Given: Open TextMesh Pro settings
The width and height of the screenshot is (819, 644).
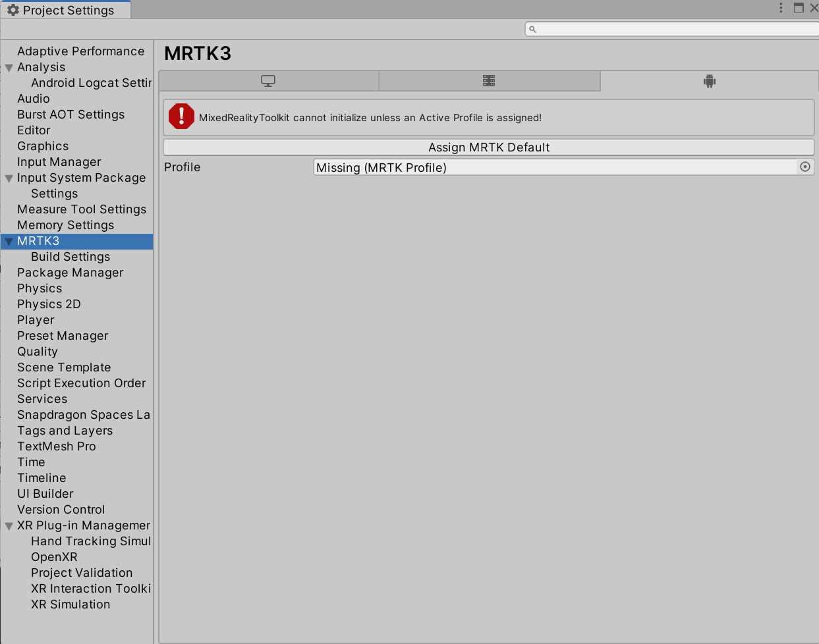Looking at the screenshot, I should coord(57,446).
